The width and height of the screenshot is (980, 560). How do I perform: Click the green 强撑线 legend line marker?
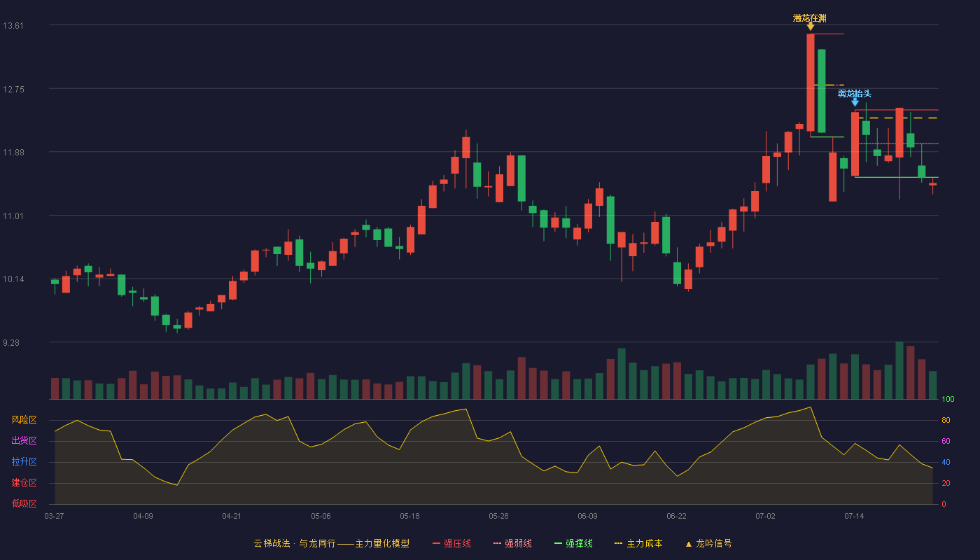[558, 543]
